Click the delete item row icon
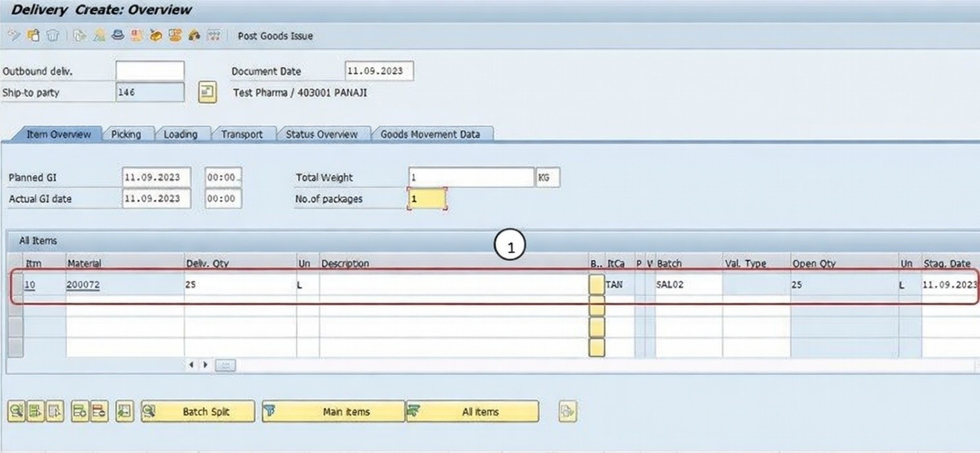This screenshot has height=453, width=980. click(99, 412)
